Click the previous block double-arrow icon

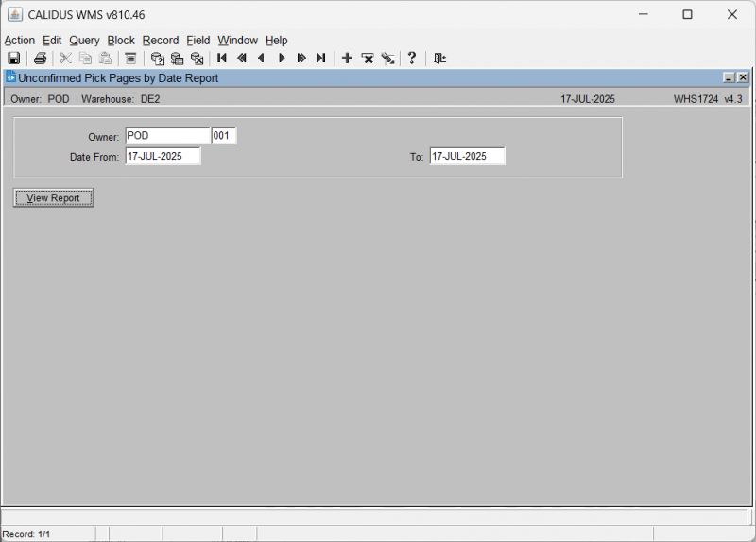242,59
